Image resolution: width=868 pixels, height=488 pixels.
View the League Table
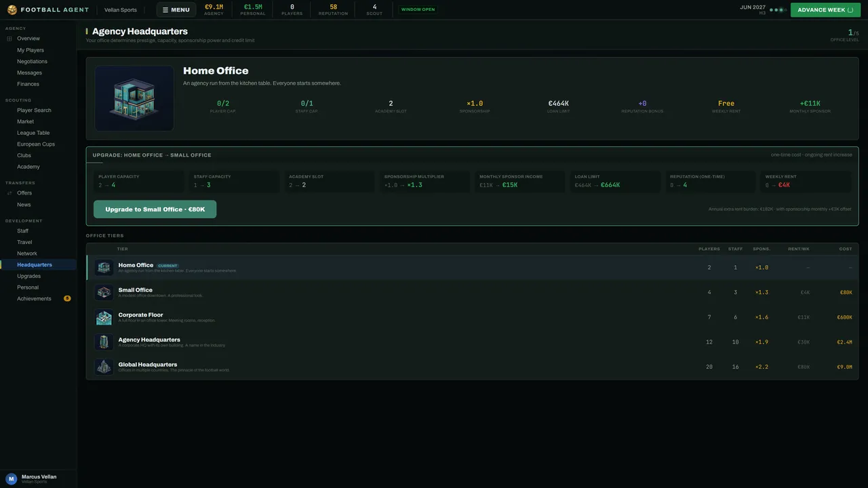[x=33, y=133]
